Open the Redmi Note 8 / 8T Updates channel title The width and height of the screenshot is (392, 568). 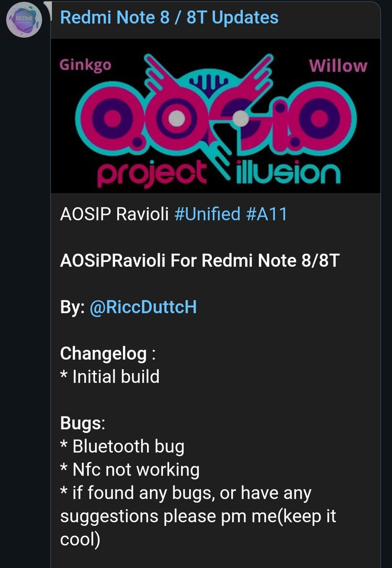[x=169, y=17]
